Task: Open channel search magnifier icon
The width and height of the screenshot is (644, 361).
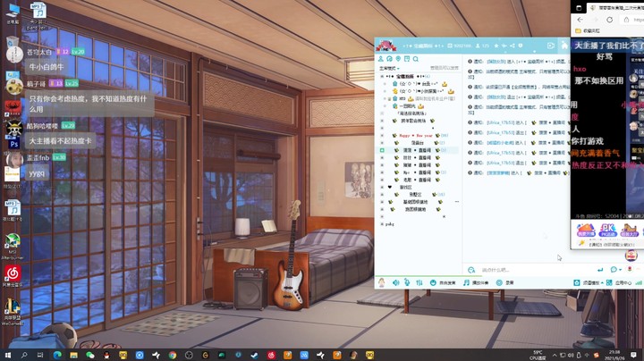Action: 416,59
